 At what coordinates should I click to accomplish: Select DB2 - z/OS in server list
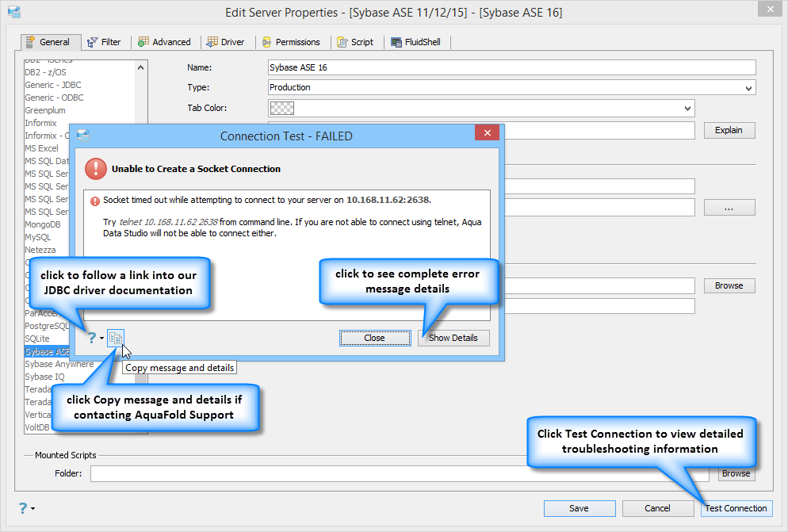46,72
